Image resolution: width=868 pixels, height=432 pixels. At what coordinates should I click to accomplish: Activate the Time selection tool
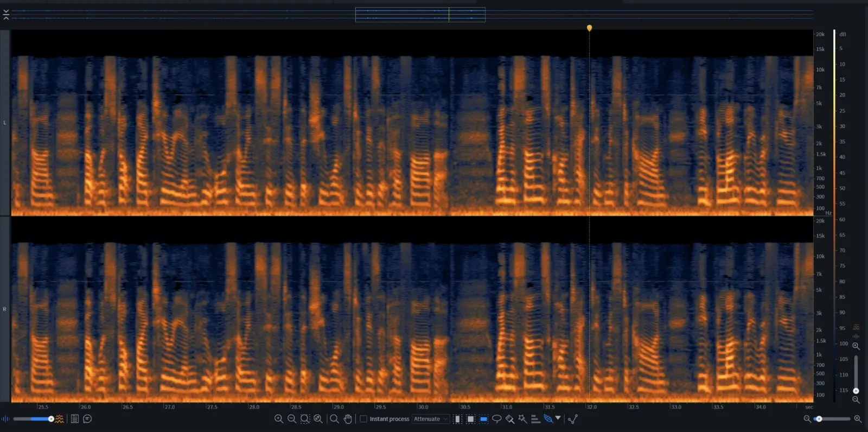[457, 419]
